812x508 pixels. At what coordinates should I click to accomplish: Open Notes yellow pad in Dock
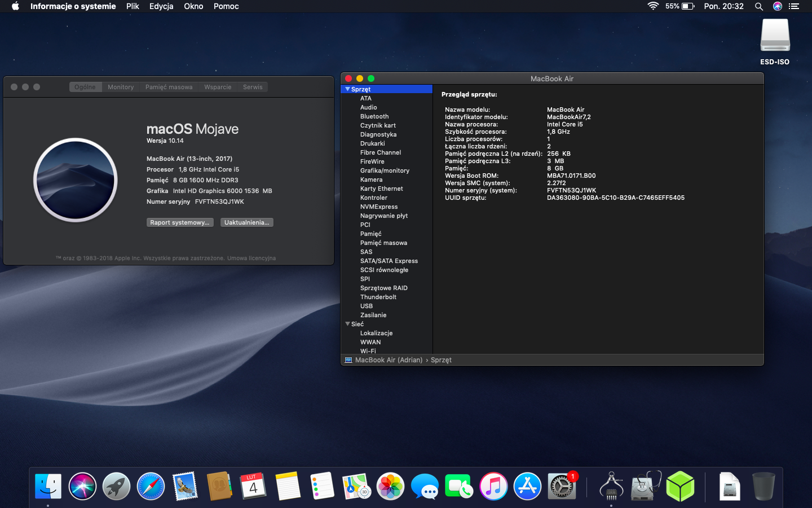click(x=288, y=486)
